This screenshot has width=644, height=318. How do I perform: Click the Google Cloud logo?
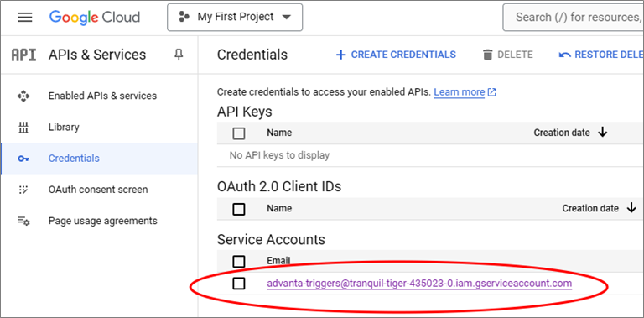click(x=95, y=18)
